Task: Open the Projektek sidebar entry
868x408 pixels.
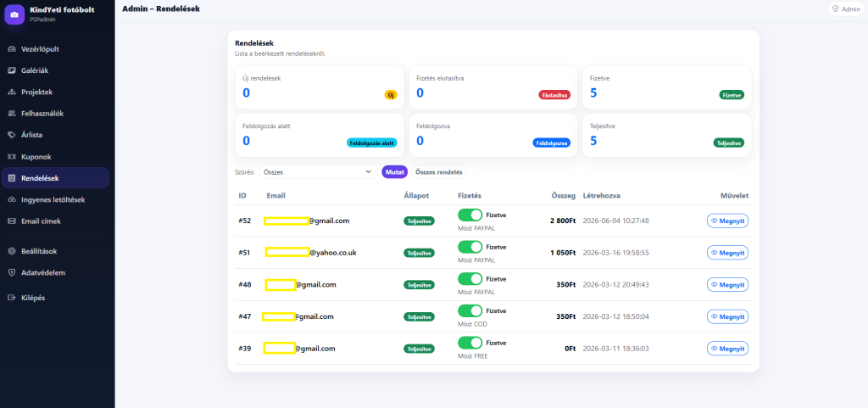Action: [55, 92]
